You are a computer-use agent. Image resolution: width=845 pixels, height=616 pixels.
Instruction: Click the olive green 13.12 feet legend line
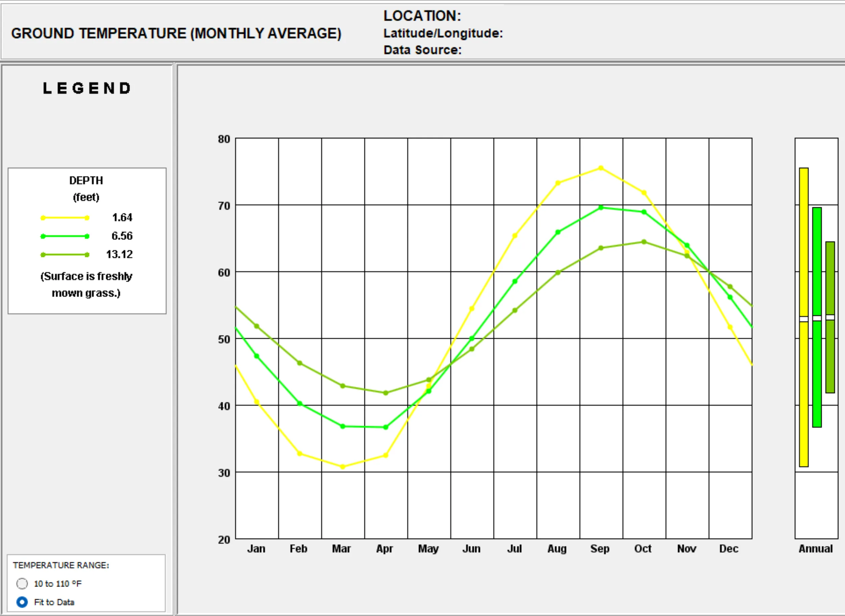[x=65, y=255]
